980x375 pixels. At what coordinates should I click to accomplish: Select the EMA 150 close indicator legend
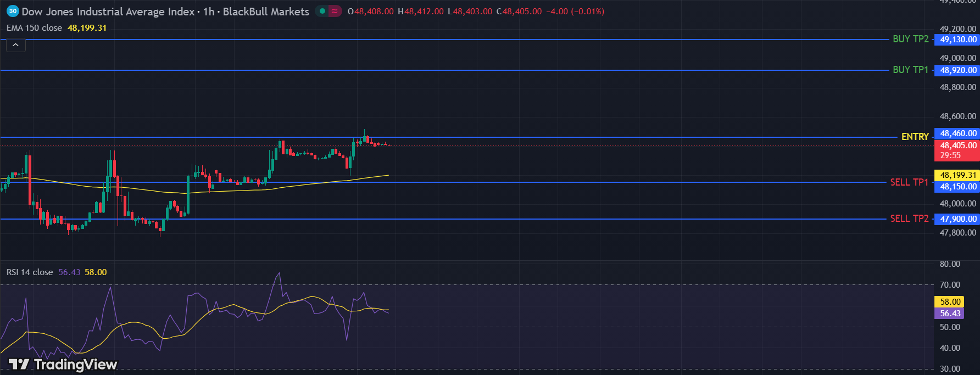coord(34,28)
